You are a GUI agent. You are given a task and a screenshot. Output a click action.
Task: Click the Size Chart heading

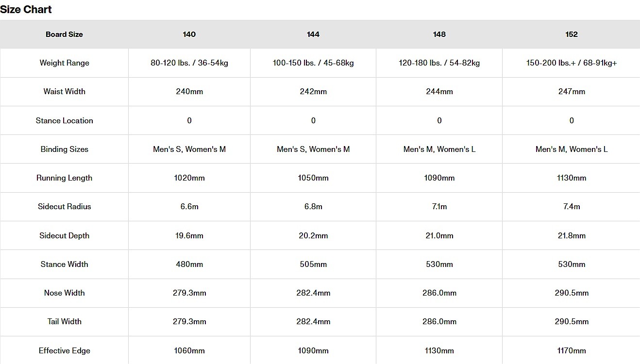tap(26, 9)
